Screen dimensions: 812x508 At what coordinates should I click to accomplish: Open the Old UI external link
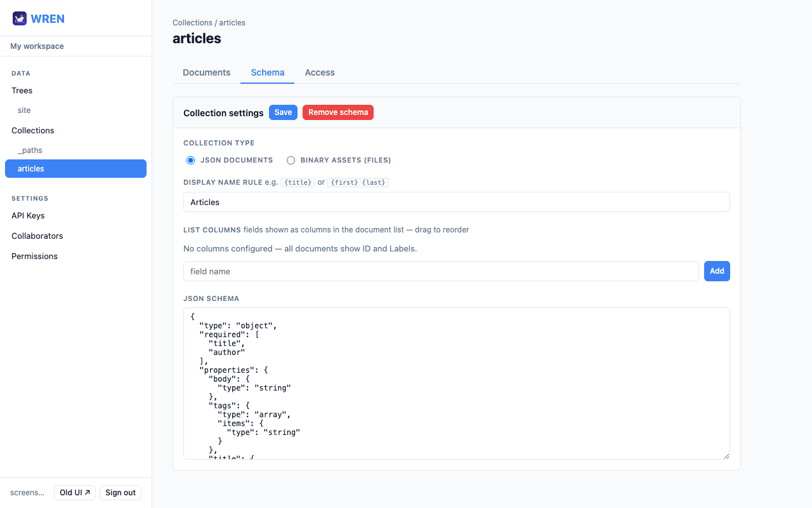(x=74, y=492)
